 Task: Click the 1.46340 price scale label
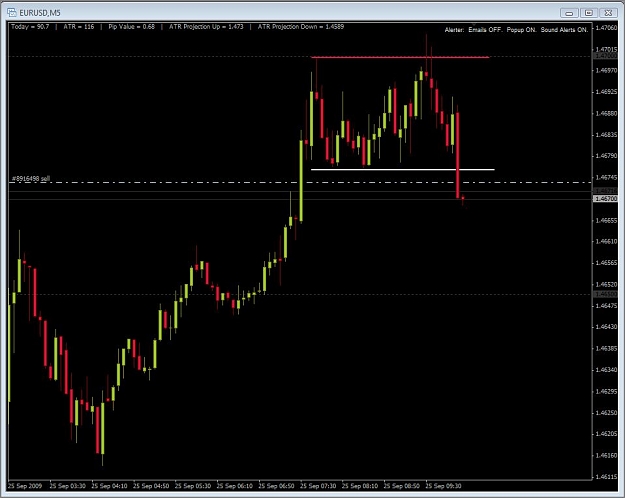coord(606,370)
